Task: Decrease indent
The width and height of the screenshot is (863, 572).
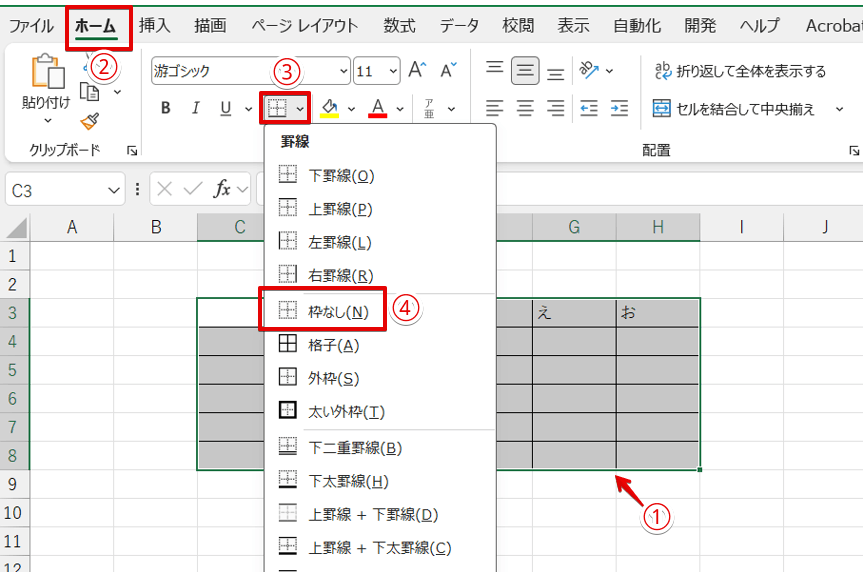Action: tap(589, 108)
